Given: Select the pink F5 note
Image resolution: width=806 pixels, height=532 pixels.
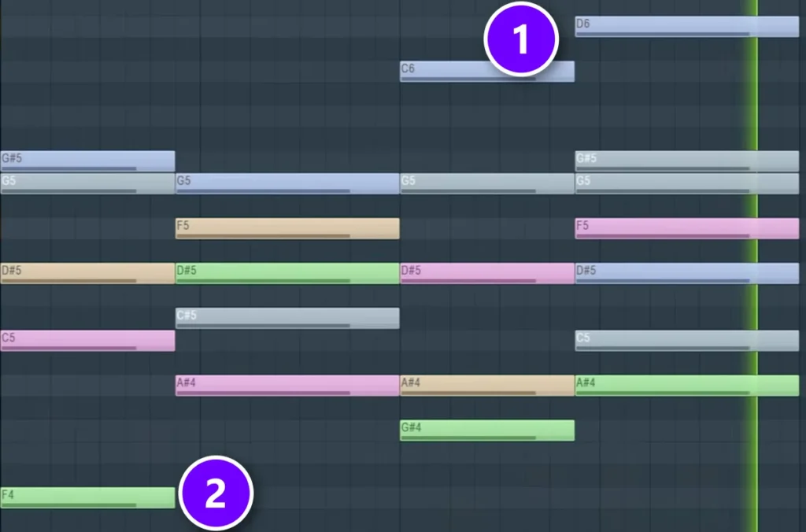Looking at the screenshot, I should (686, 228).
